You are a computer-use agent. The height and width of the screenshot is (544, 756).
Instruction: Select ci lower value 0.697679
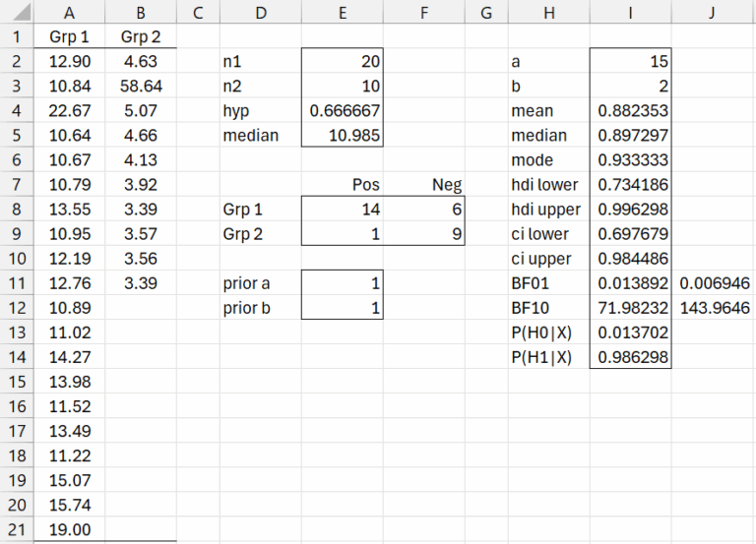630,234
